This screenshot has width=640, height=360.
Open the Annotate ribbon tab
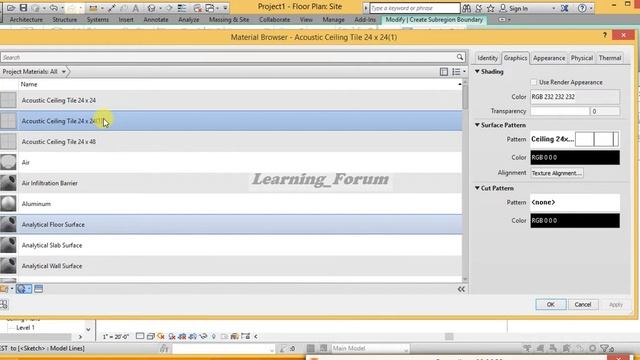coord(156,20)
